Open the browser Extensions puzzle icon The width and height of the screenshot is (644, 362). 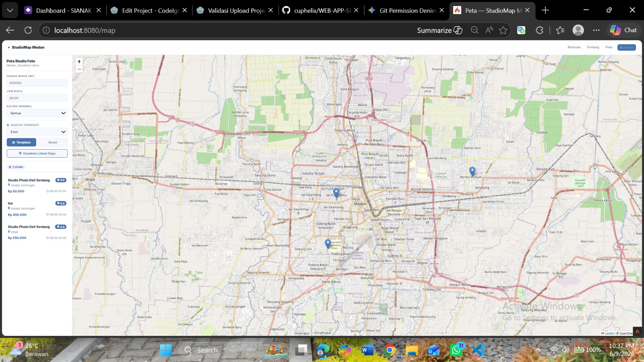[x=539, y=30]
